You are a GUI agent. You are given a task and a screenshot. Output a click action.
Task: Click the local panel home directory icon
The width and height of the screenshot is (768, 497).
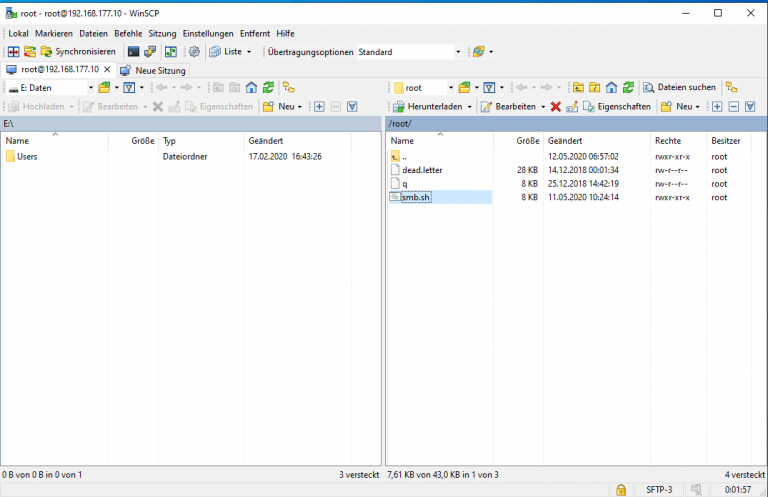pos(251,88)
